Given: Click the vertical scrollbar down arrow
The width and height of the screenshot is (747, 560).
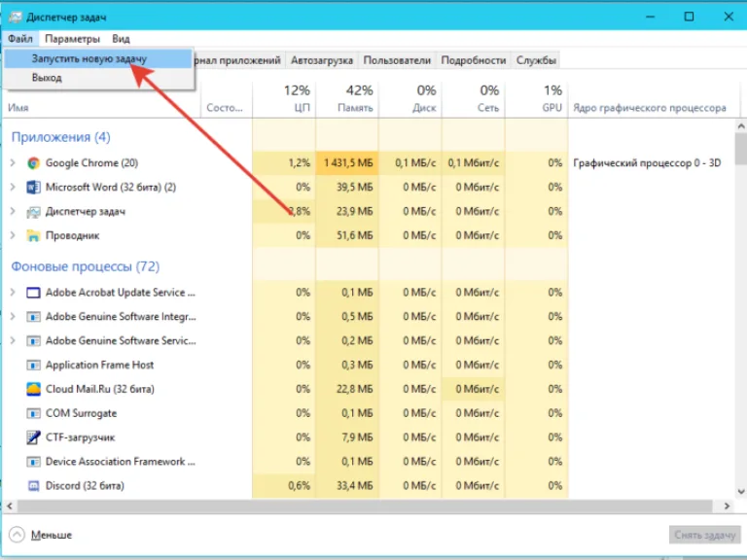Looking at the screenshot, I should pos(741,491).
